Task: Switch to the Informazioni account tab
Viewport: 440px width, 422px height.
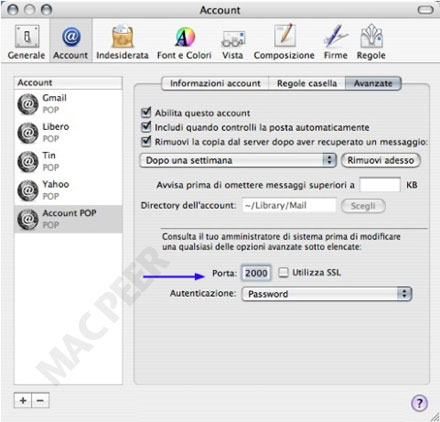Action: pos(215,83)
